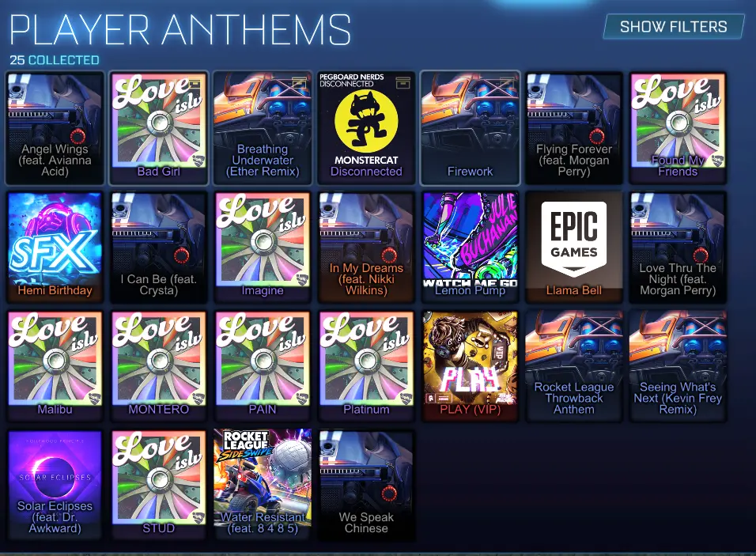756x556 pixels.
Task: Choose the MONTERO anthem tile
Action: [159, 366]
